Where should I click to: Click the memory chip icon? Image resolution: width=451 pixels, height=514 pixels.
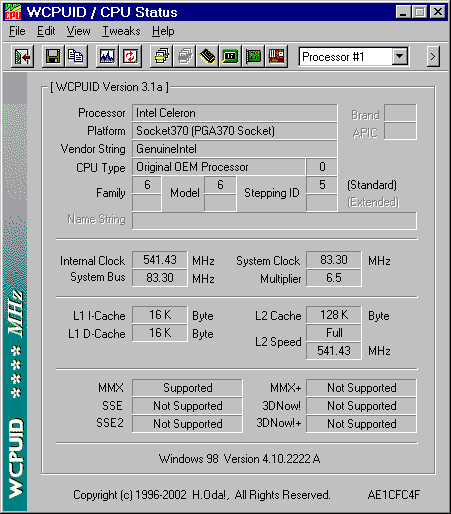(x=207, y=57)
